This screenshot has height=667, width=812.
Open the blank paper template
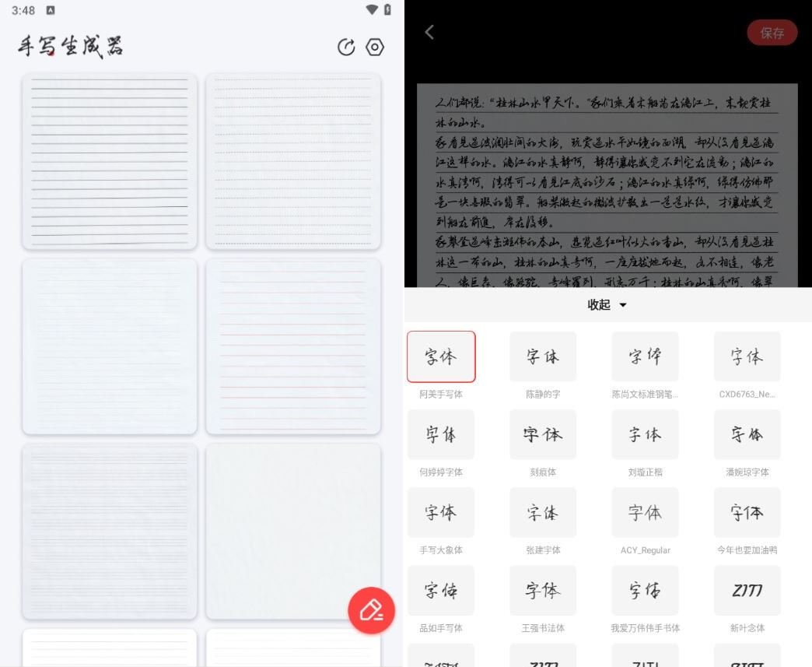click(x=293, y=532)
